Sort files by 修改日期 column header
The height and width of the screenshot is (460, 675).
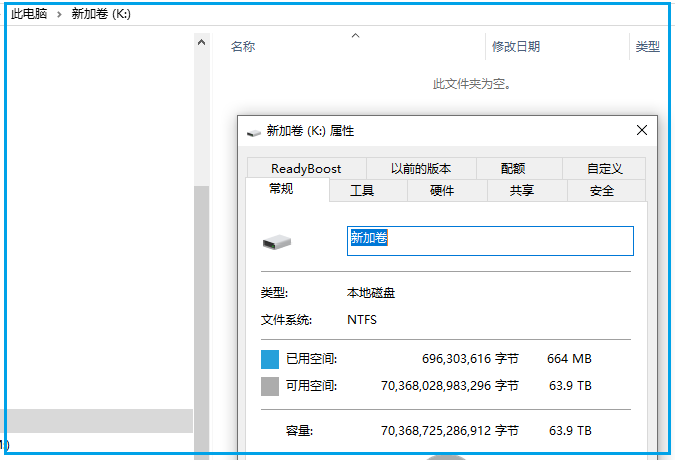click(x=516, y=46)
